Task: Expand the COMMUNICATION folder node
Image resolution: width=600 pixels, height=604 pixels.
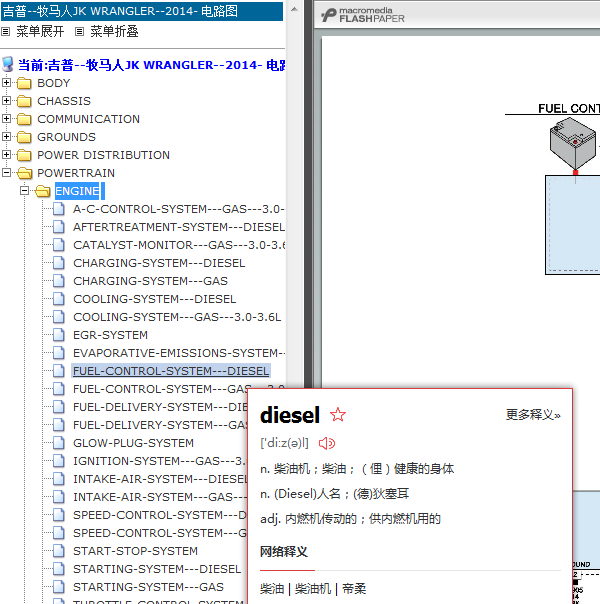Action: (x=6, y=119)
